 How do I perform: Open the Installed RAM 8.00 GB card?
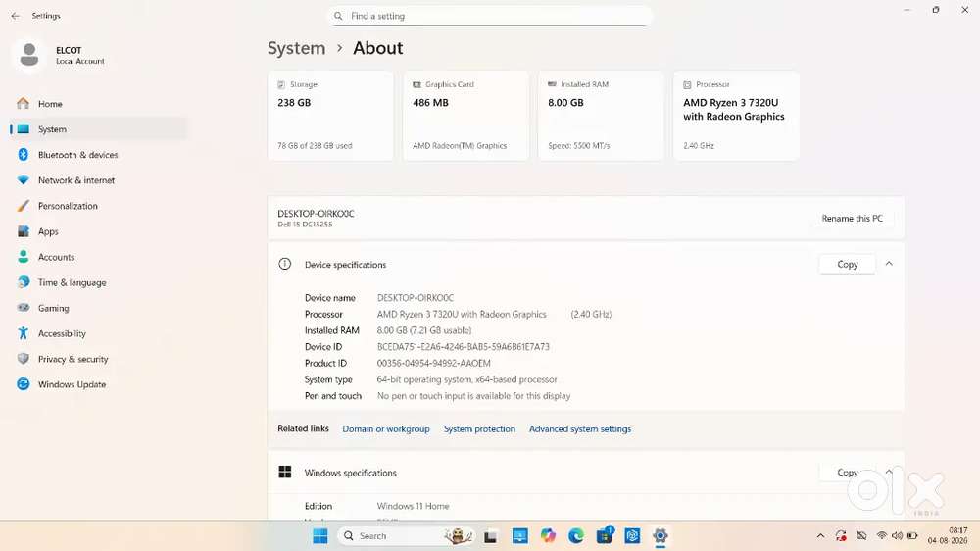click(x=601, y=116)
